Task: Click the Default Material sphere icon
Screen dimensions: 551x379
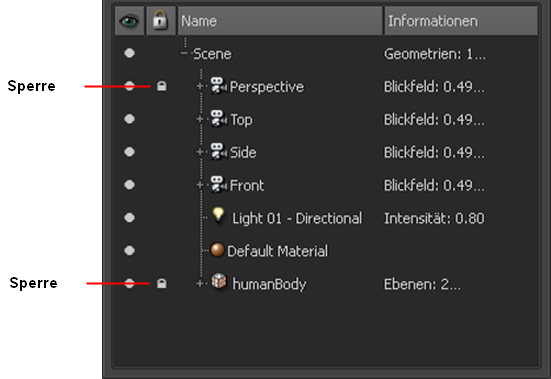Action: tap(217, 250)
